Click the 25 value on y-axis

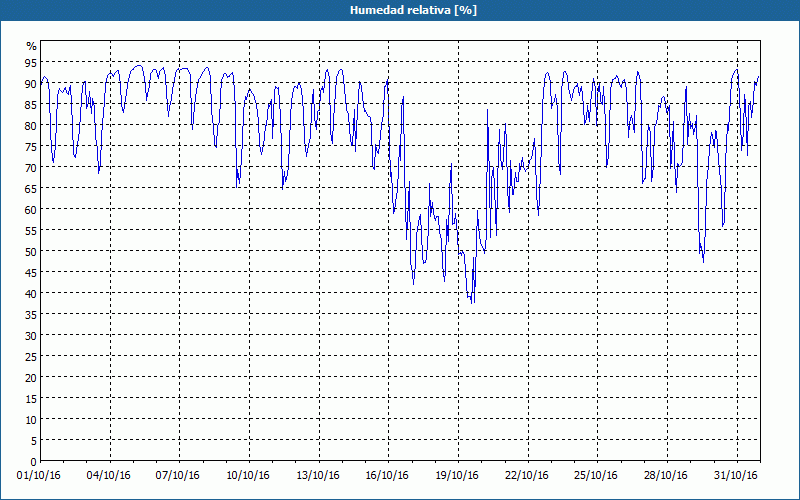pos(31,356)
